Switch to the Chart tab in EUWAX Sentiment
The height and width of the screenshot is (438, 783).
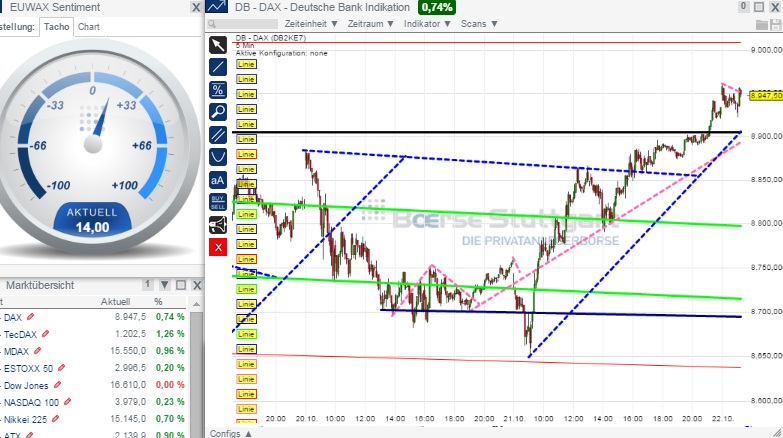point(88,27)
